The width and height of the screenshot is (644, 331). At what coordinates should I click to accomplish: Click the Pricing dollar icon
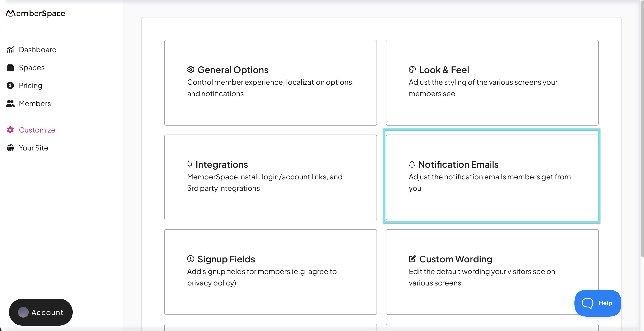click(x=10, y=85)
